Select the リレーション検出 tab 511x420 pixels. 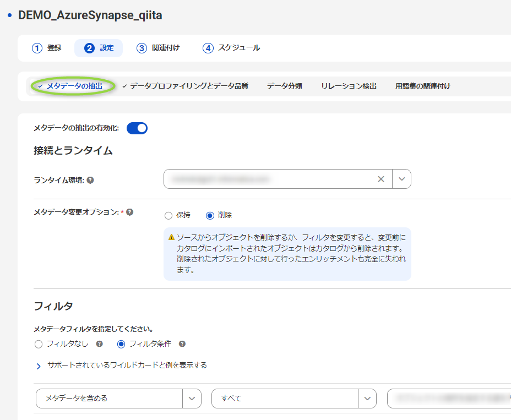click(x=349, y=86)
